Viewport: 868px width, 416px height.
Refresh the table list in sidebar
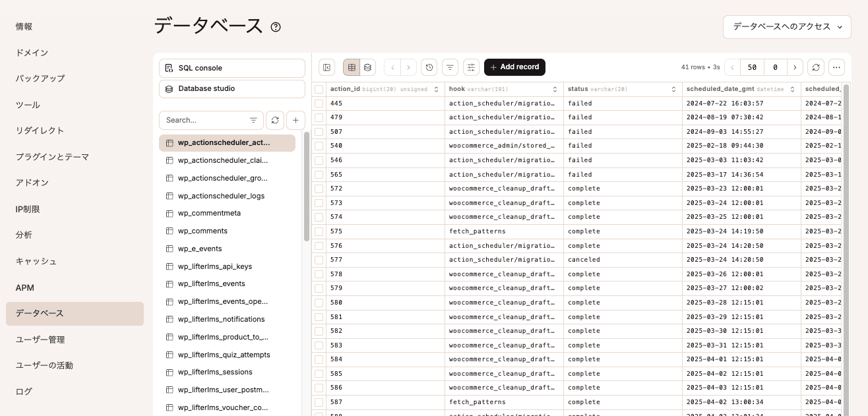(275, 120)
